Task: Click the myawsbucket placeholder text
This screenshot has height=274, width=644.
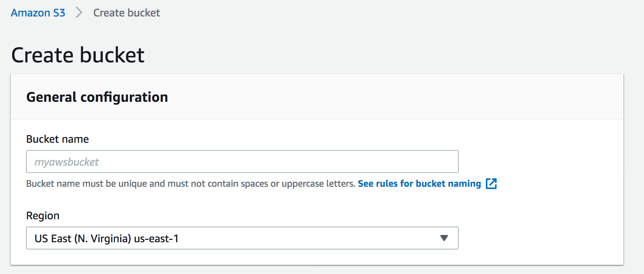Action: [x=67, y=162]
